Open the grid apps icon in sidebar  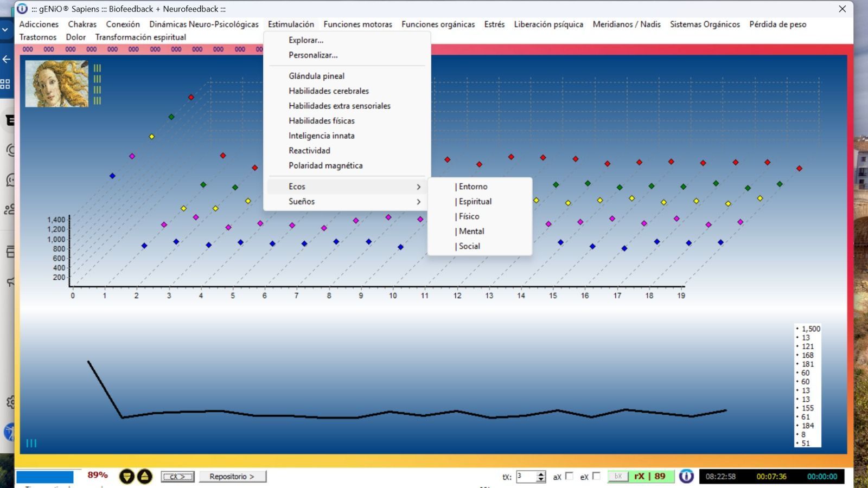click(x=5, y=84)
